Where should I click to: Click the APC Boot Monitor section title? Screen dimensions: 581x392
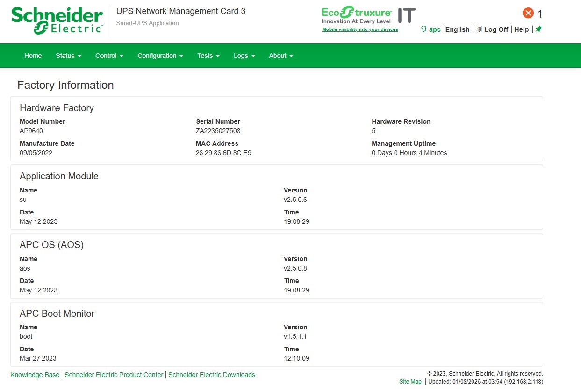[57, 314]
